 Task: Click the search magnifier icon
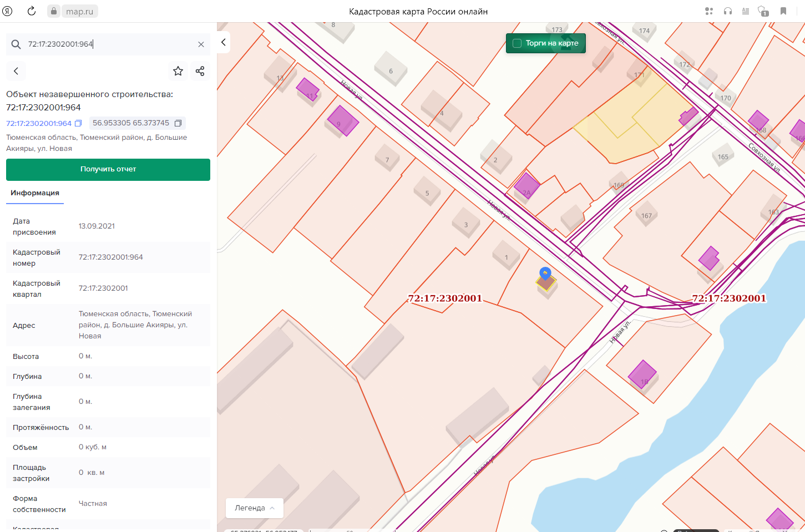click(x=16, y=44)
